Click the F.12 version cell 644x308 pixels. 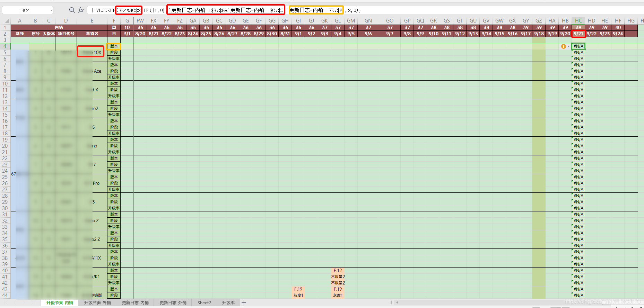click(338, 271)
